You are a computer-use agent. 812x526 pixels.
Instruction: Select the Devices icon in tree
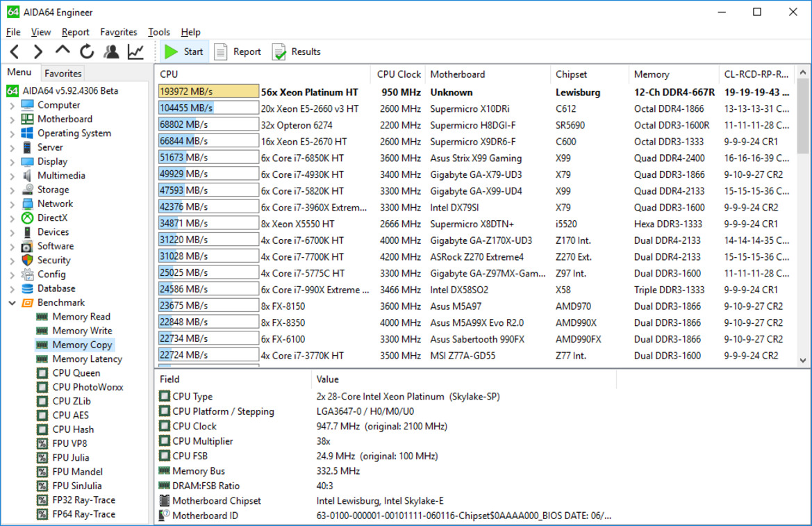28,232
